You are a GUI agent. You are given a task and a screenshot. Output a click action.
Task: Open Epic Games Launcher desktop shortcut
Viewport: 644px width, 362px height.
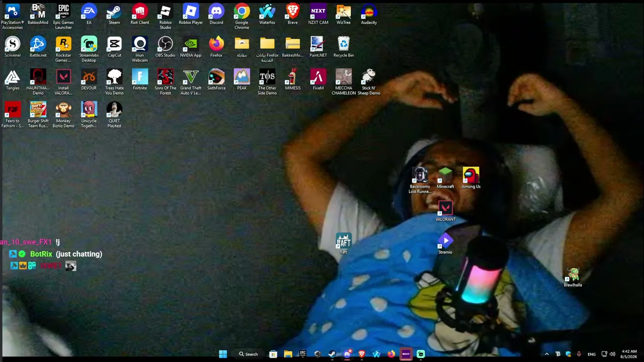click(x=63, y=17)
